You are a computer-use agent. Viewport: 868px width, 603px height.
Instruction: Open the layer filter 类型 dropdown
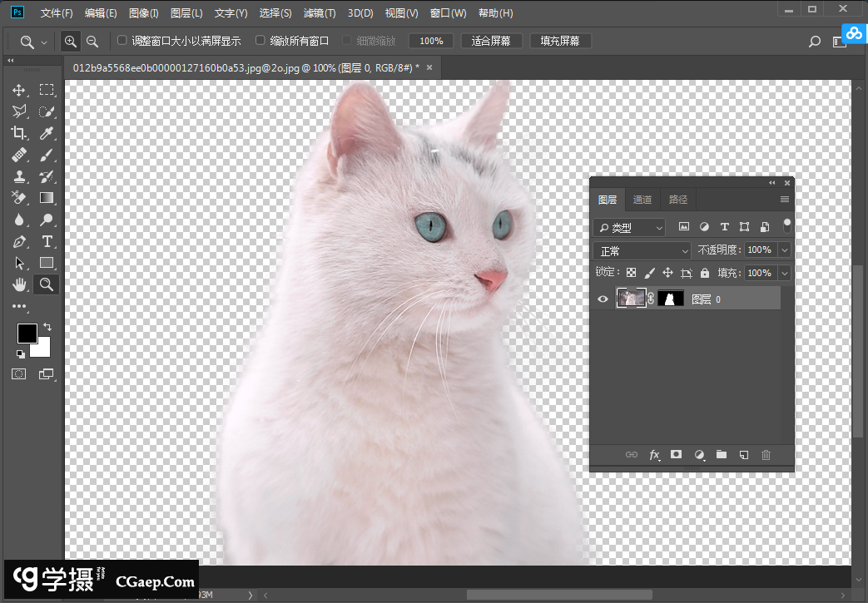pos(629,227)
